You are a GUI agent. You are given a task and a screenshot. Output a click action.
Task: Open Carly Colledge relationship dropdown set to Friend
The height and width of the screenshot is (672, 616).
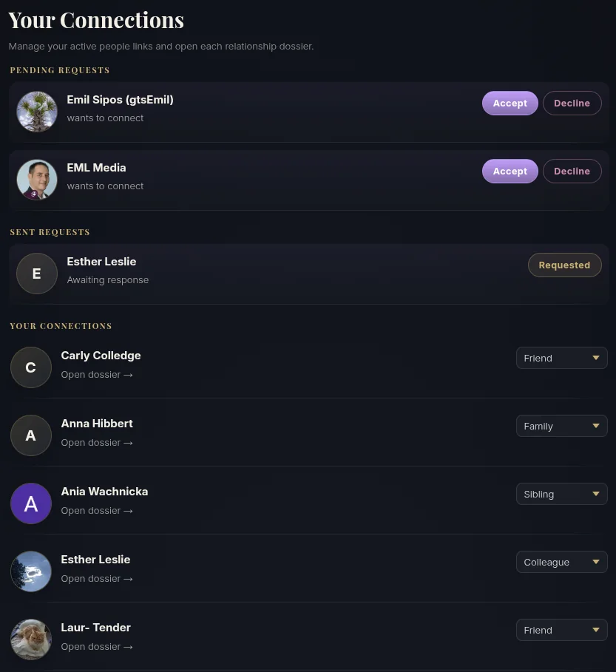[561, 358]
